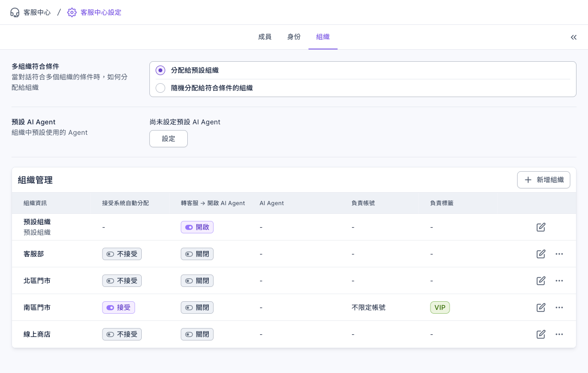Viewport: 588px width, 373px height.
Task: Click the 尚未設定預設 AI Agent text
Action: click(185, 122)
